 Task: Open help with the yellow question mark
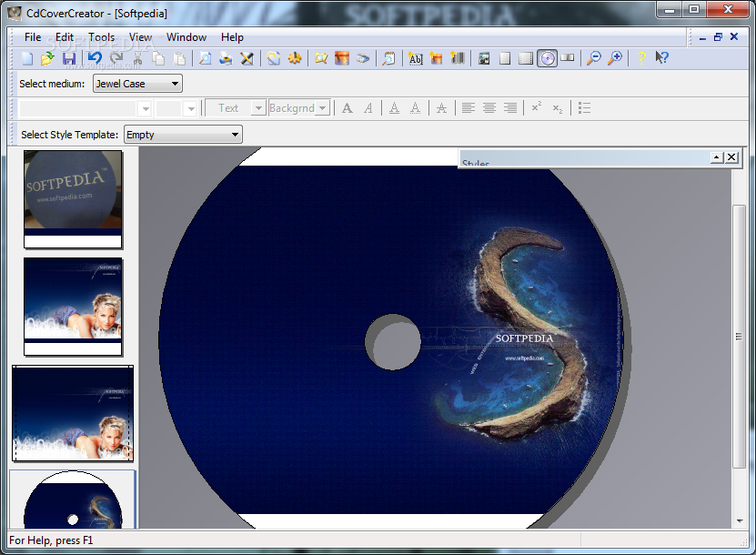tap(641, 58)
